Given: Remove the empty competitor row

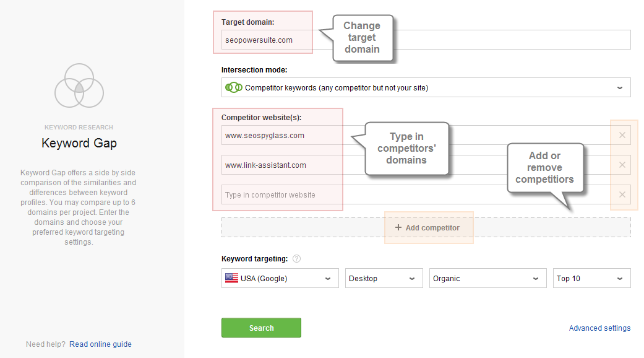Looking at the screenshot, I should [x=622, y=194].
